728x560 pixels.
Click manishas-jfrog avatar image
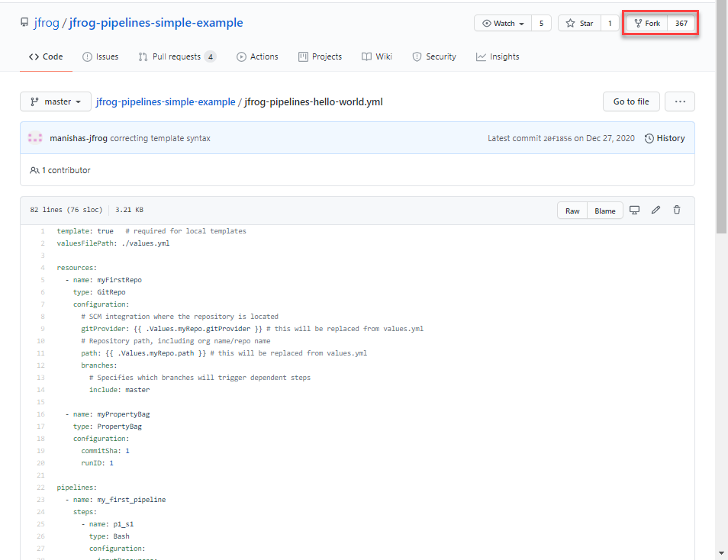35,138
